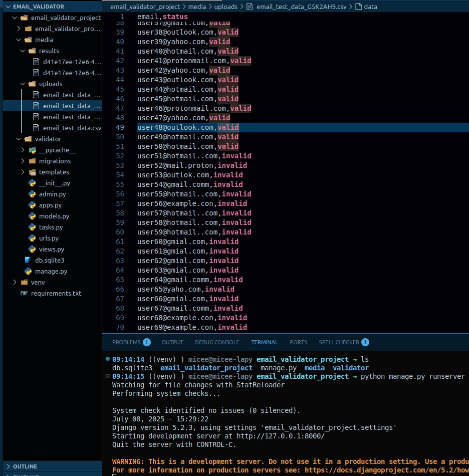Viewport: 469px width, 476px height.
Task: Click the Python icon beside views.py
Action: point(32,249)
